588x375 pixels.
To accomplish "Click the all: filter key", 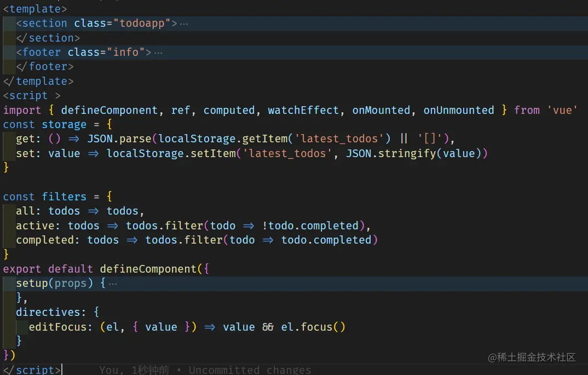I will coord(28,211).
